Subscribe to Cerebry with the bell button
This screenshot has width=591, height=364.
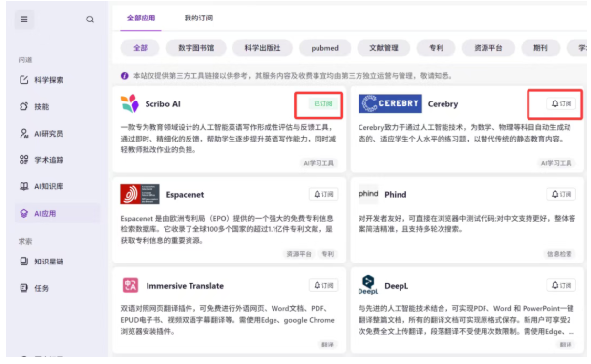pyautogui.click(x=562, y=103)
